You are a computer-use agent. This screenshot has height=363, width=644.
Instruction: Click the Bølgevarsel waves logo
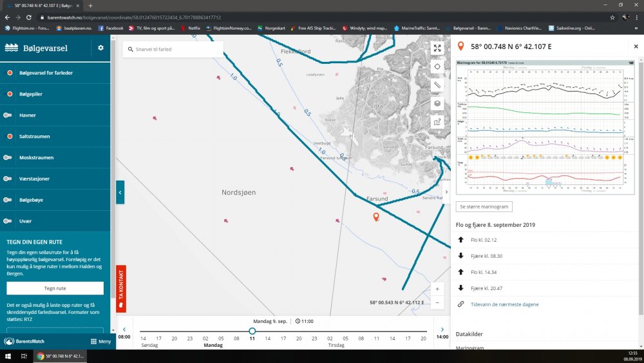pos(11,48)
